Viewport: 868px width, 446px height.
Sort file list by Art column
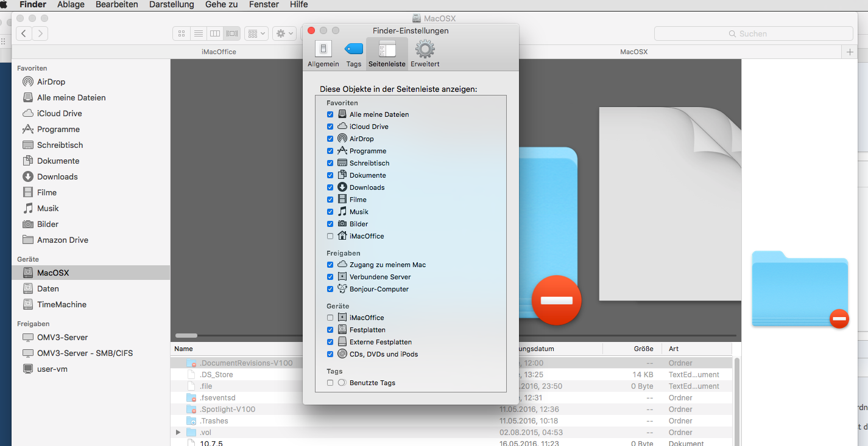pyautogui.click(x=674, y=349)
